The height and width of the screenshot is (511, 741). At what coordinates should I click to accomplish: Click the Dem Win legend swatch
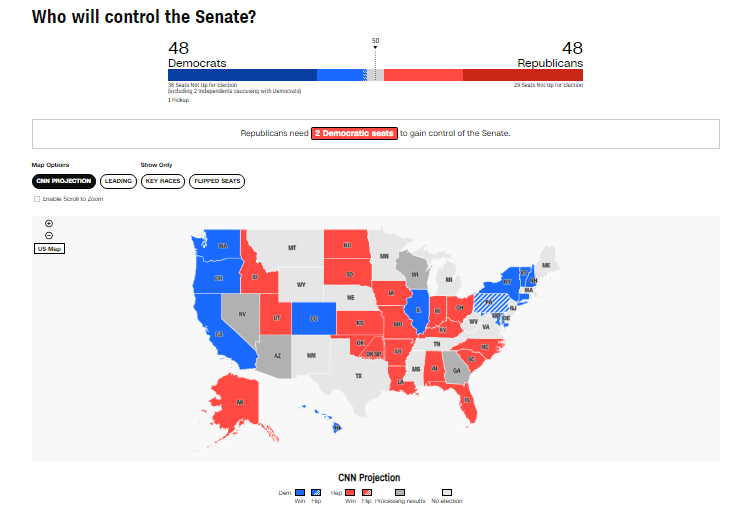point(298,492)
